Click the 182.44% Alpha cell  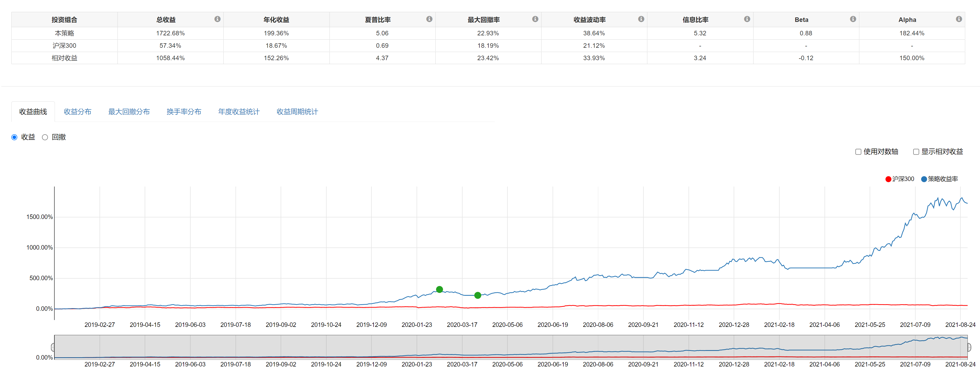(912, 33)
